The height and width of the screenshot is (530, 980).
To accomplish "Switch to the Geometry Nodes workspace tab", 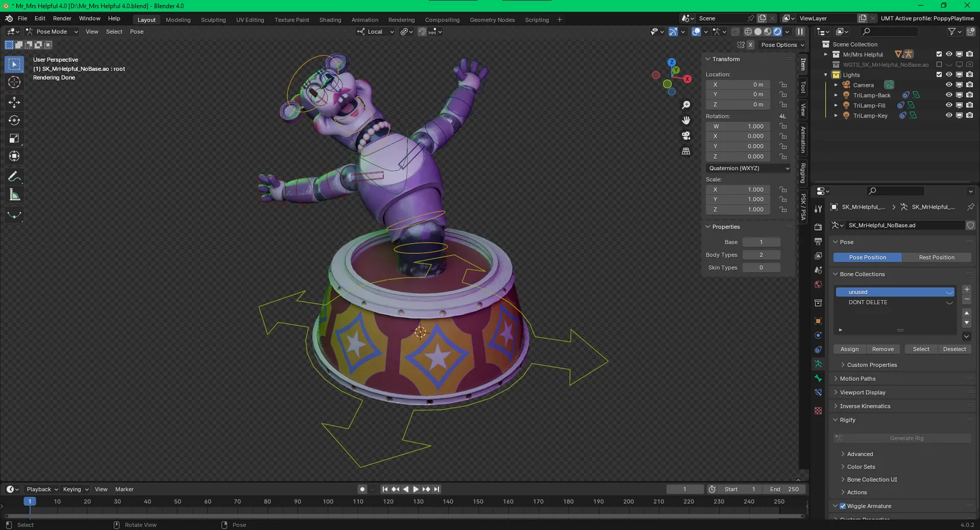I will point(492,20).
